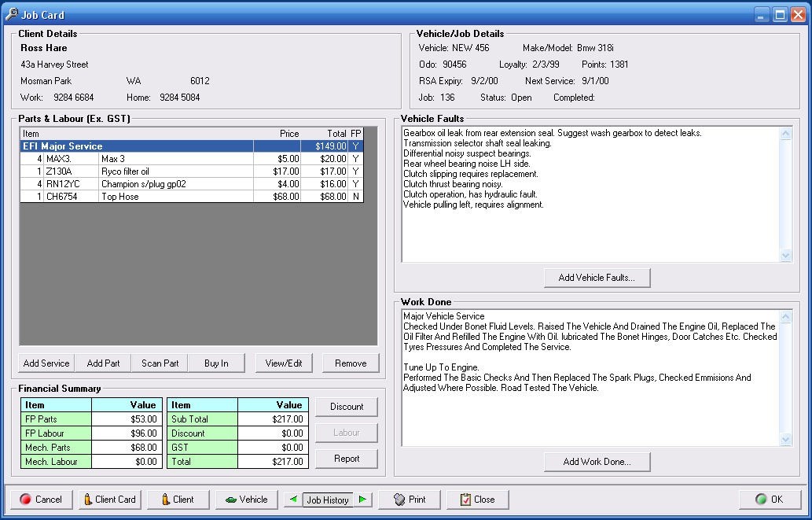Open the Vehicle button with car icon
812x520 pixels.
click(247, 500)
